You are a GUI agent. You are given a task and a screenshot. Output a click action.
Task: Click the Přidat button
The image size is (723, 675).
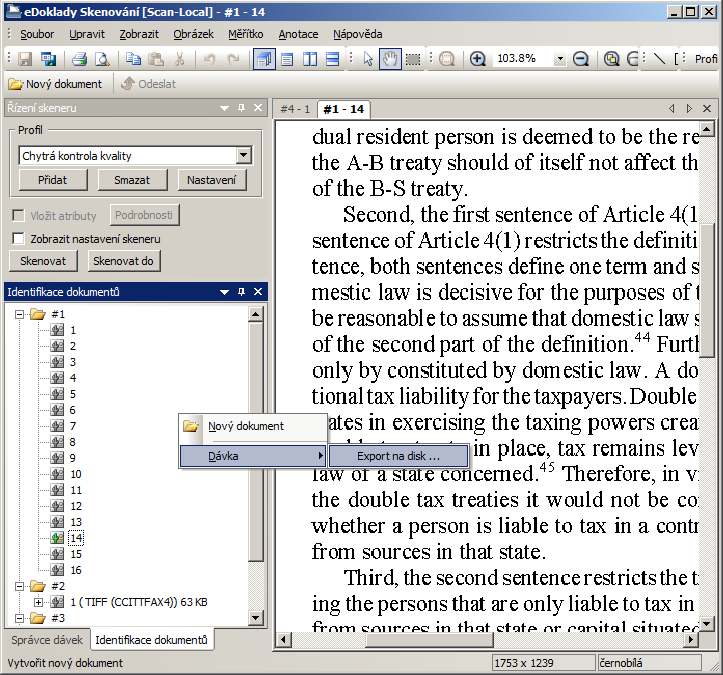click(x=53, y=180)
